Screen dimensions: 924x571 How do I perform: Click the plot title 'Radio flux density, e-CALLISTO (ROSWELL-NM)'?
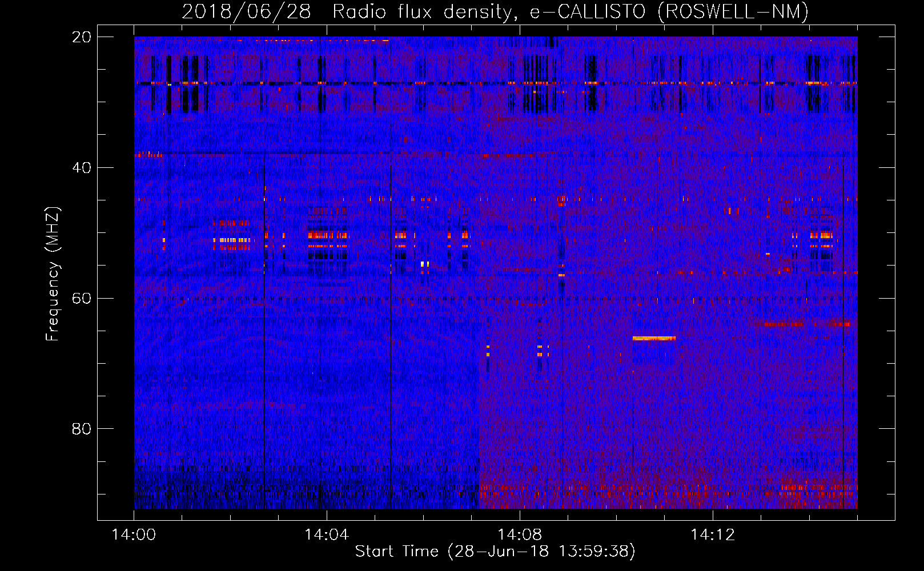[x=571, y=11]
